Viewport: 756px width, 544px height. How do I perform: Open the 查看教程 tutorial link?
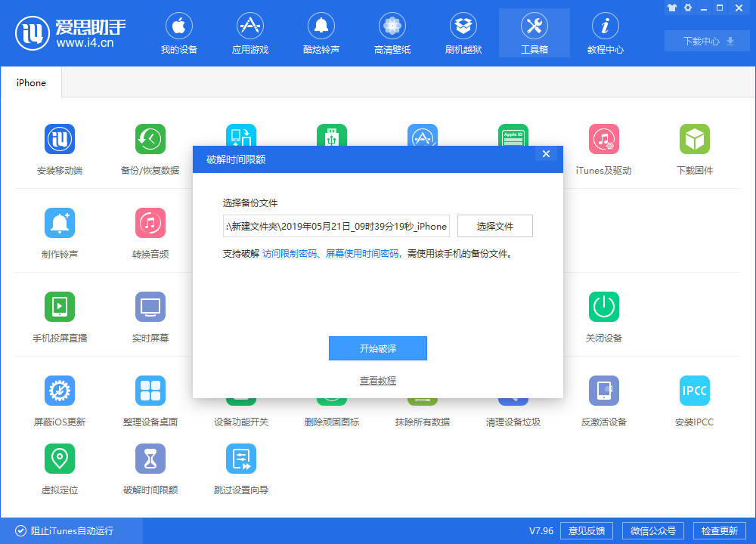378,380
